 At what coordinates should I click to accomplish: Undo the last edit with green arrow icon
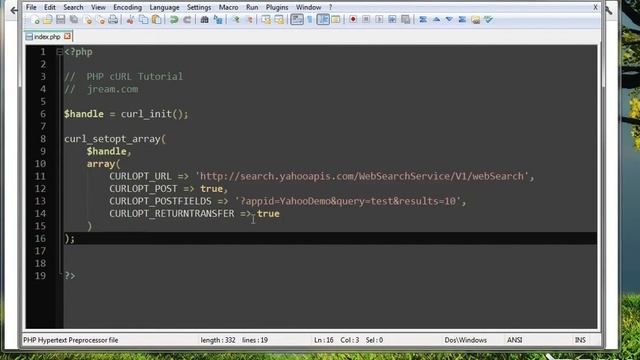pos(174,20)
